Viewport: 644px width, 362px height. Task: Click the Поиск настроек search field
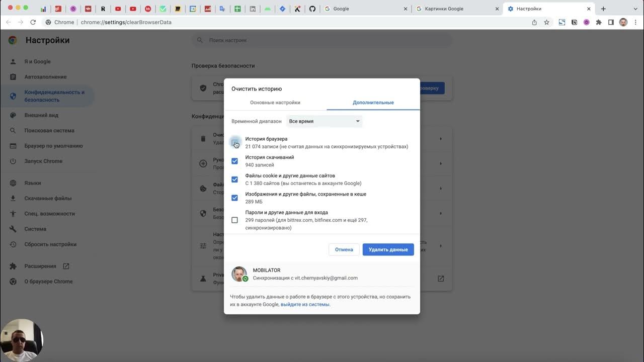pos(322,40)
